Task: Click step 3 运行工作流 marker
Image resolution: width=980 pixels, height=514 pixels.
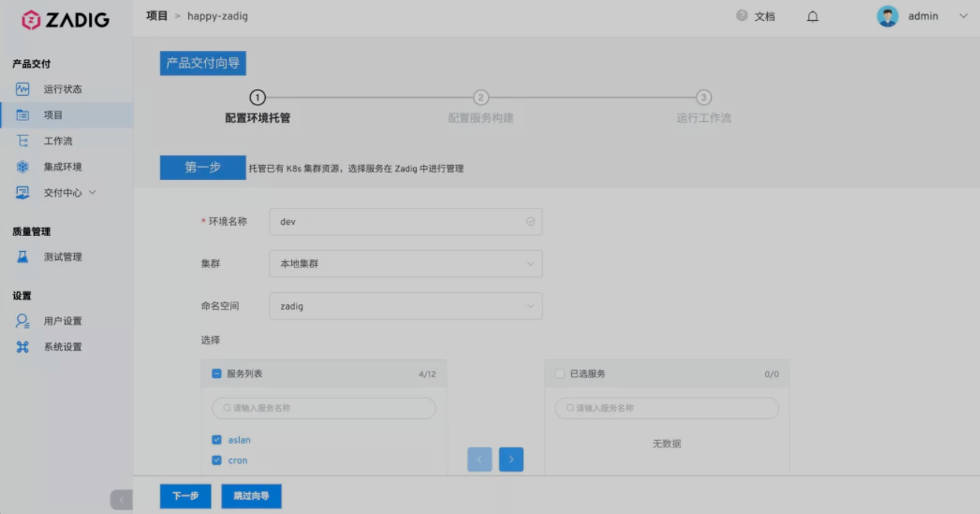Action: [x=704, y=98]
